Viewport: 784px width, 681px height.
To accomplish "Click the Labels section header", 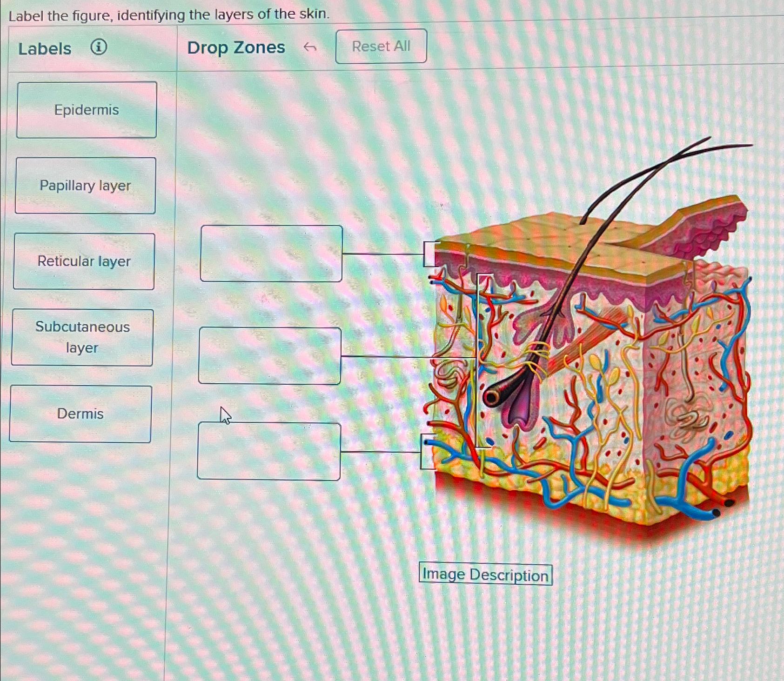I will pos(44,47).
